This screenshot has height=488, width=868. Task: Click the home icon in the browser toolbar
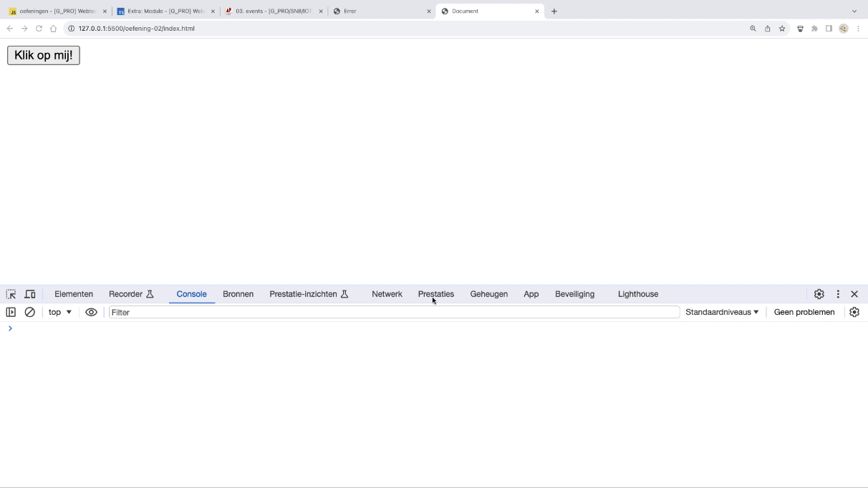pos(53,29)
